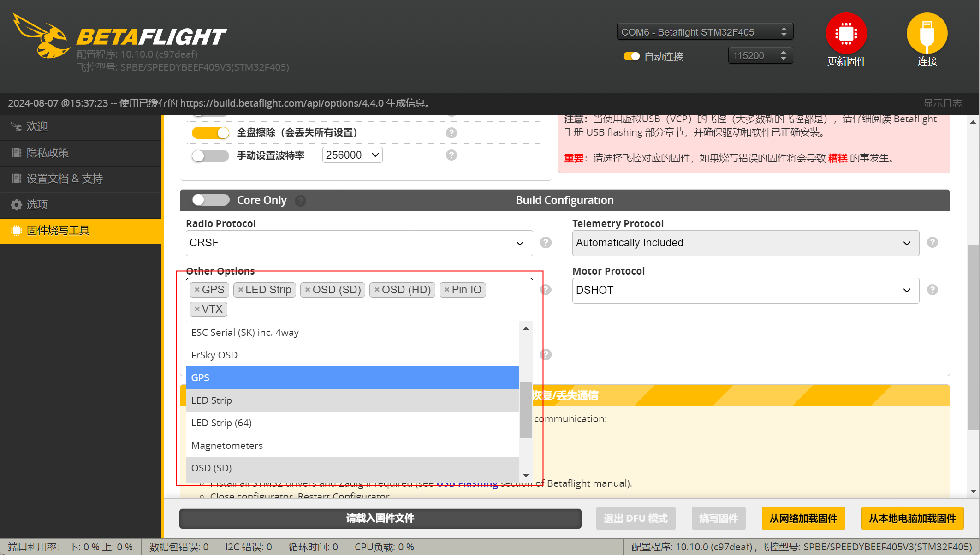Expand the Telemetry Protocol dropdown
This screenshot has height=555, width=980.
click(746, 243)
